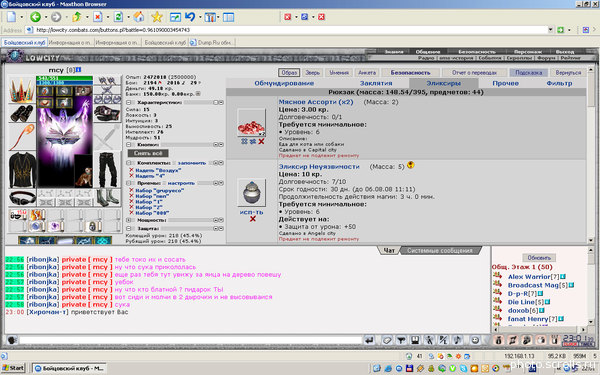Click the запомнить link in Комплекты
The height and width of the screenshot is (375, 600).
(192, 163)
